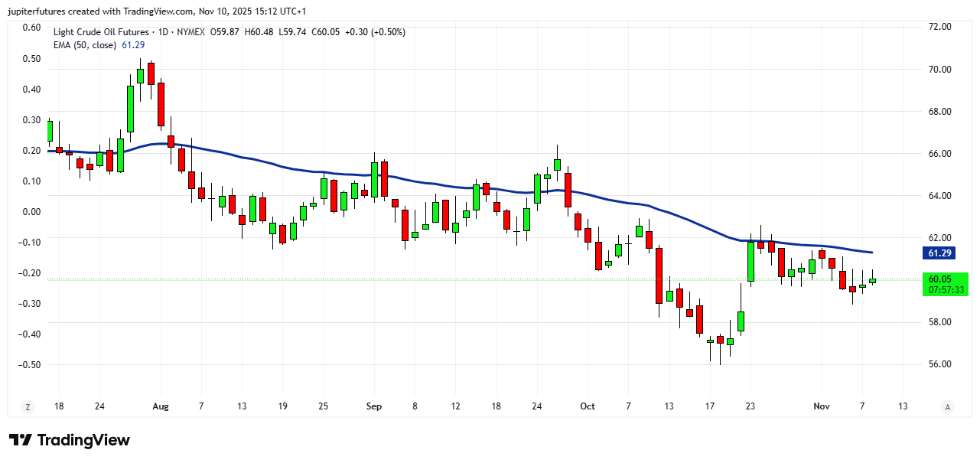Toggle the A auto-scale button
The image size is (980, 463).
point(948,406)
